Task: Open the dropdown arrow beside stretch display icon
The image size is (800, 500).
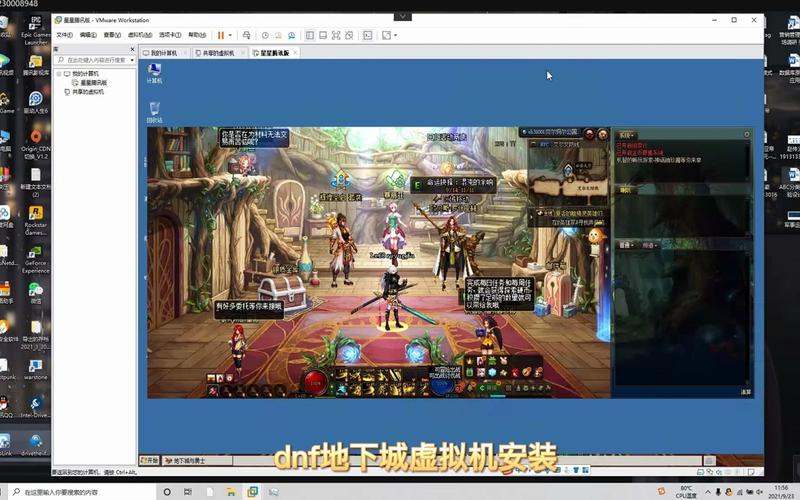Action: [x=395, y=35]
